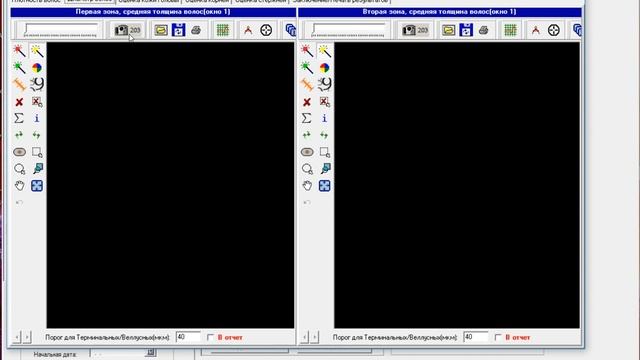Click the blue fit-to-window icon in first zone

click(x=37, y=186)
